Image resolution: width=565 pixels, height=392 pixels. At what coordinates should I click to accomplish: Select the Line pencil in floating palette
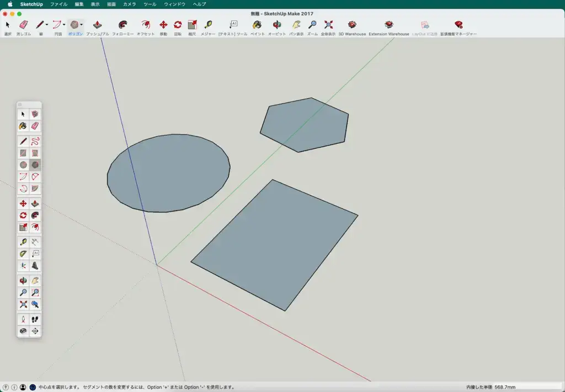pyautogui.click(x=23, y=141)
